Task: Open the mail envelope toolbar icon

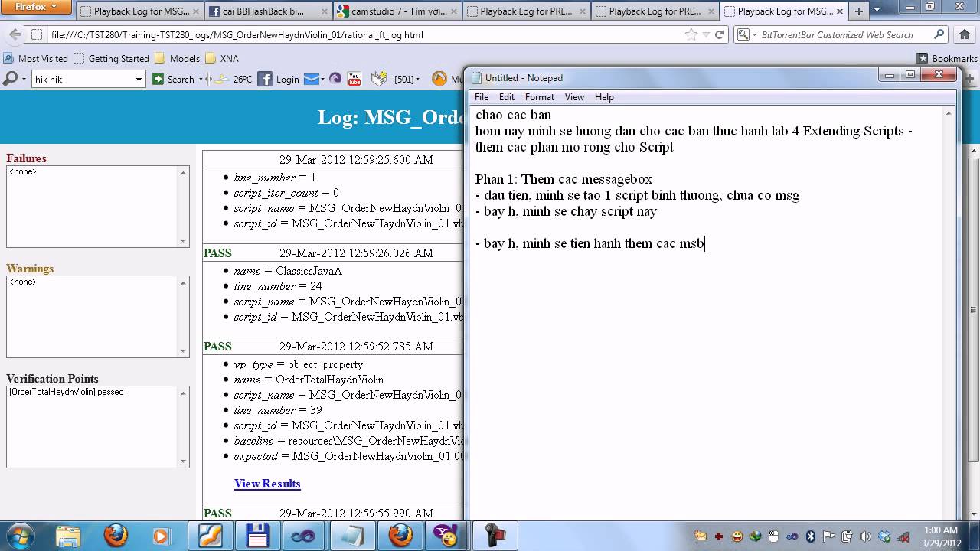Action: coord(311,79)
